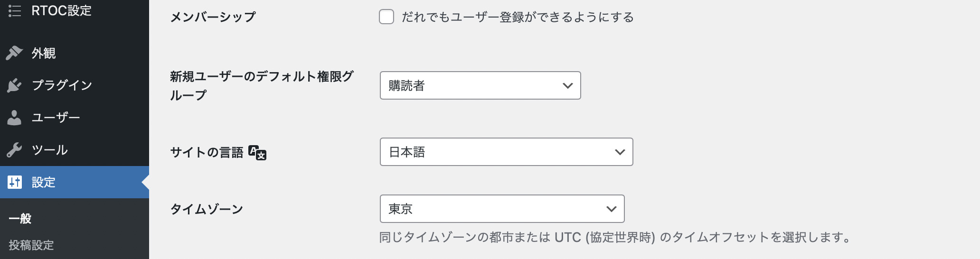
Task: Open the 購読者 default role dropdown
Action: coord(480,85)
